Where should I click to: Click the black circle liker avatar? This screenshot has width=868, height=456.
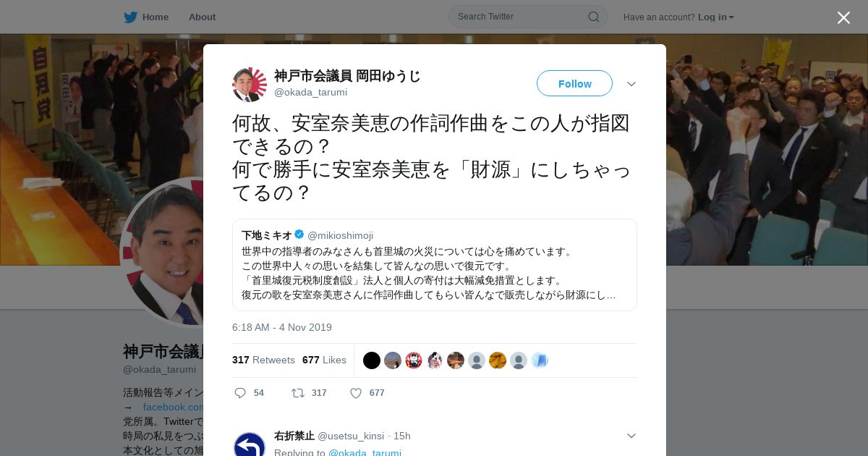click(x=372, y=360)
